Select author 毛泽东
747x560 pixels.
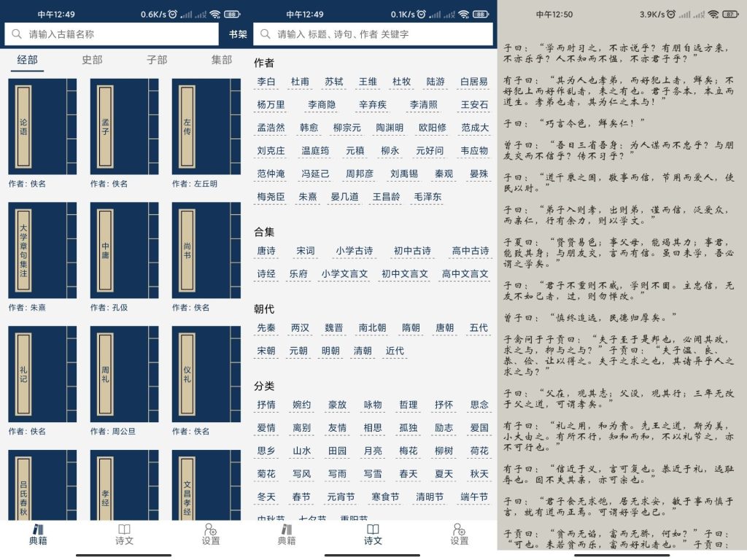pos(428,197)
